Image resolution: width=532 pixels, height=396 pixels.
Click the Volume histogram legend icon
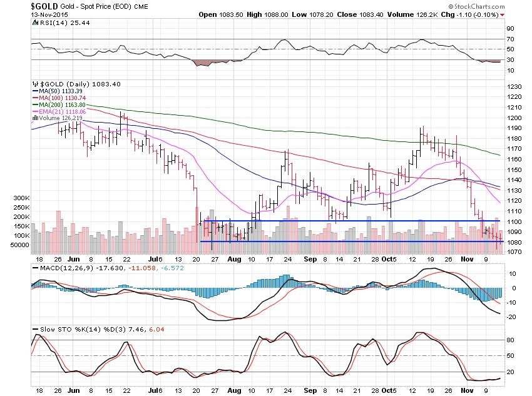point(35,118)
